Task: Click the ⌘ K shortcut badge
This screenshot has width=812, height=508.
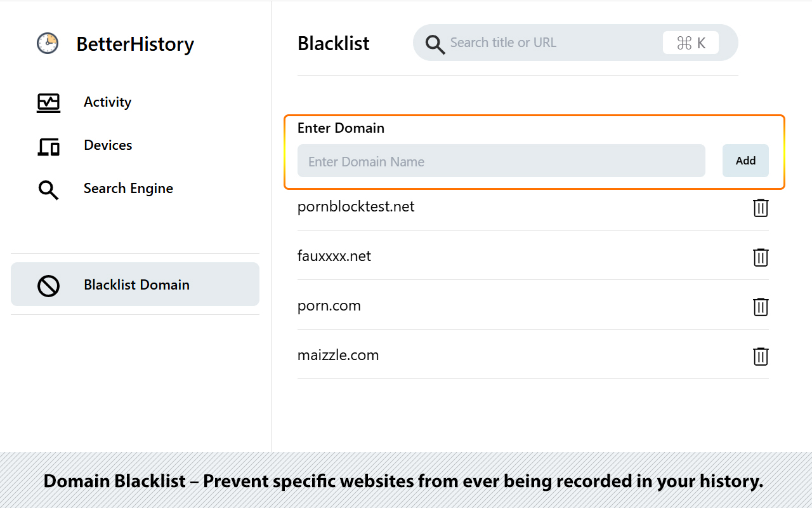Action: click(x=690, y=43)
